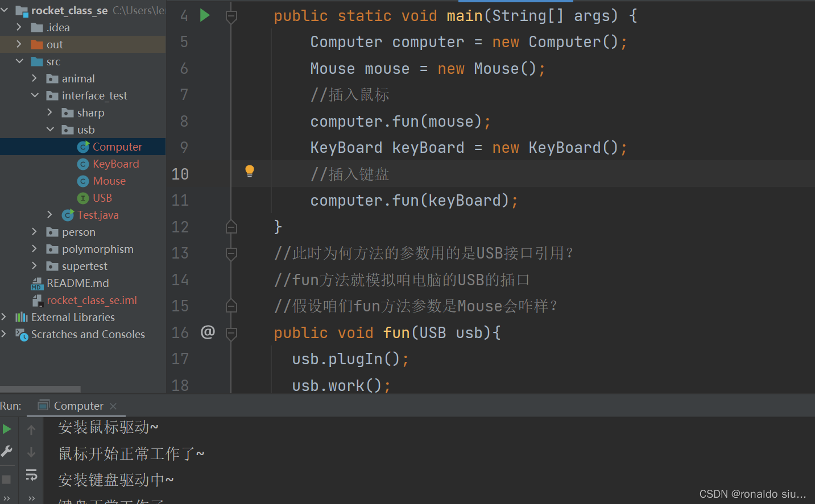Run main method from the gutter arrow
The image size is (815, 504).
coord(205,15)
